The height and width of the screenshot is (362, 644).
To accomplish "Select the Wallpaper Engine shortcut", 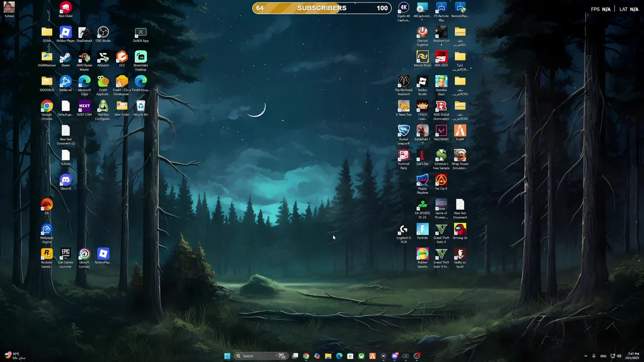I will click(x=47, y=234).
